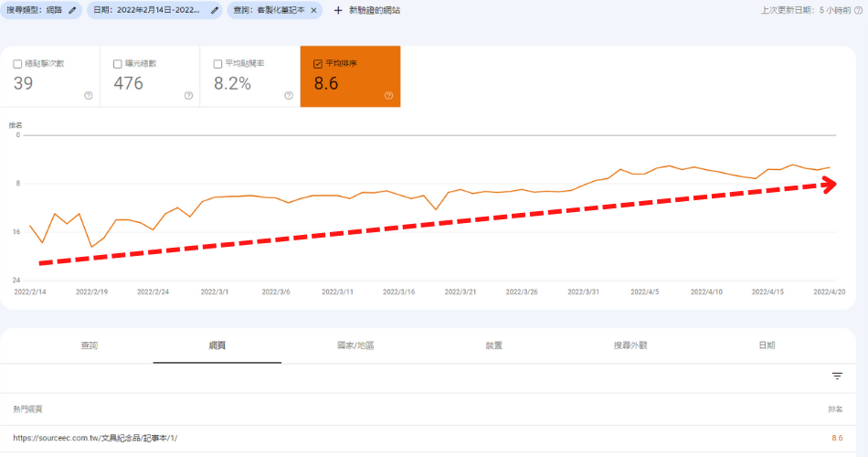
Task: Click the 2022/3/1 date label on chart
Action: click(x=214, y=292)
